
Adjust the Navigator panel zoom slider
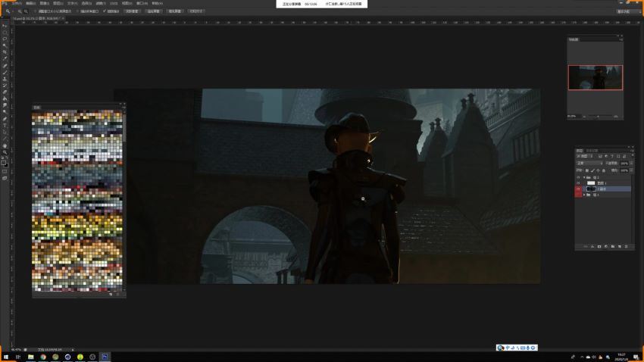598,117
